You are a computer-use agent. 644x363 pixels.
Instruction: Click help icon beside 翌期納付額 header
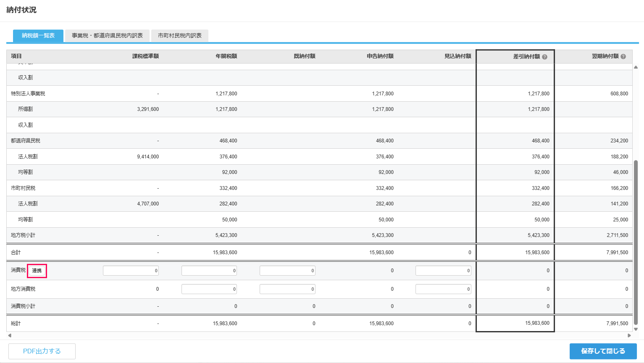pos(623,57)
